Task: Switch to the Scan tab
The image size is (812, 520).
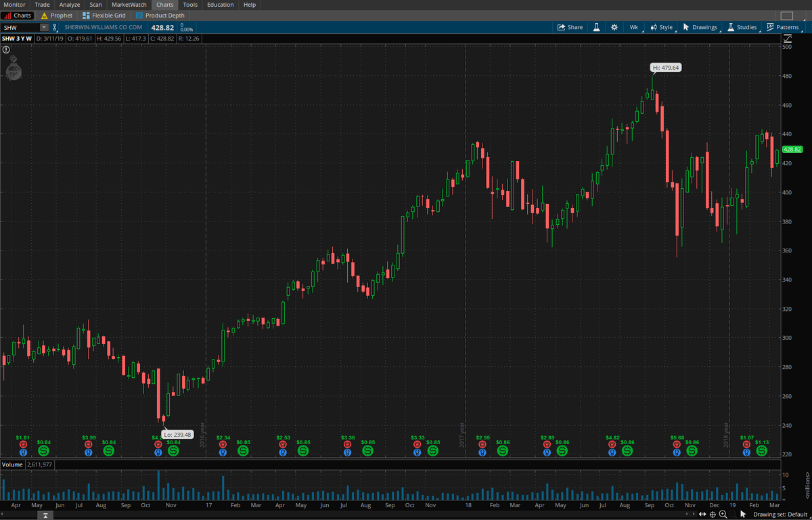Action: 95,5
